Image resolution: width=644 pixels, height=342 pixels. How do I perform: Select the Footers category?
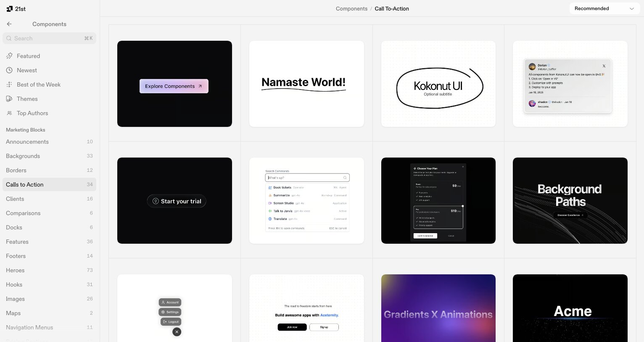coord(16,256)
